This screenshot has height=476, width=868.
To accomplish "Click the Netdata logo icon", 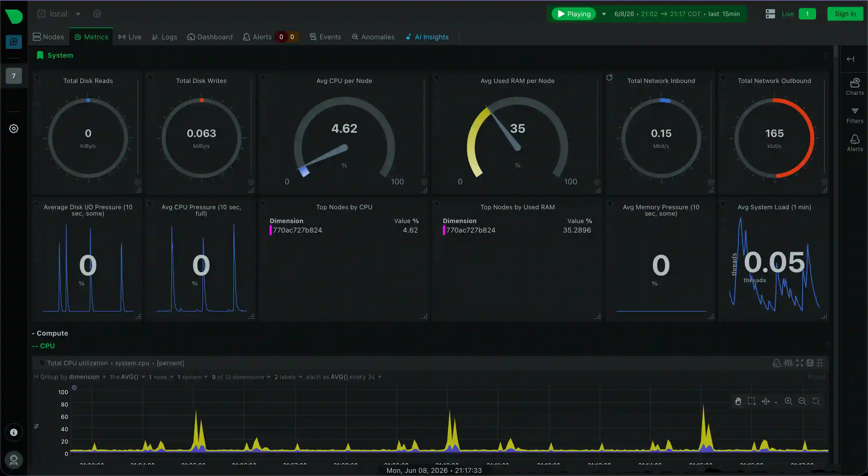I will pyautogui.click(x=14, y=16).
